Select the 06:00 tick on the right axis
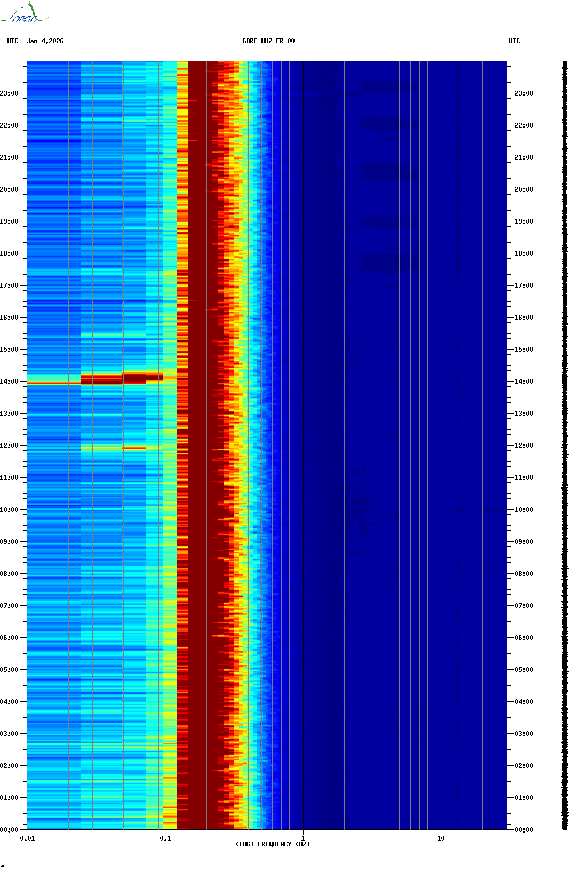588x872 pixels. (523, 638)
